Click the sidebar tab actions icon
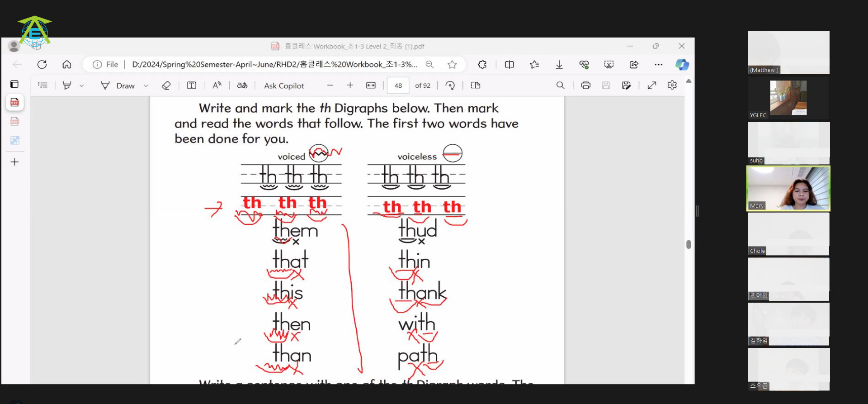 point(14,84)
